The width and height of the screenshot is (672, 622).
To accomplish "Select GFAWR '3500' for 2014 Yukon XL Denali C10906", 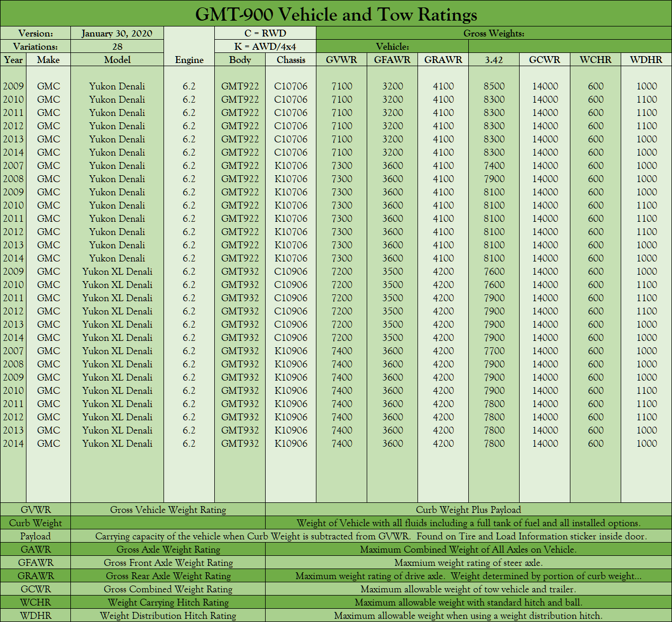I will point(392,338).
